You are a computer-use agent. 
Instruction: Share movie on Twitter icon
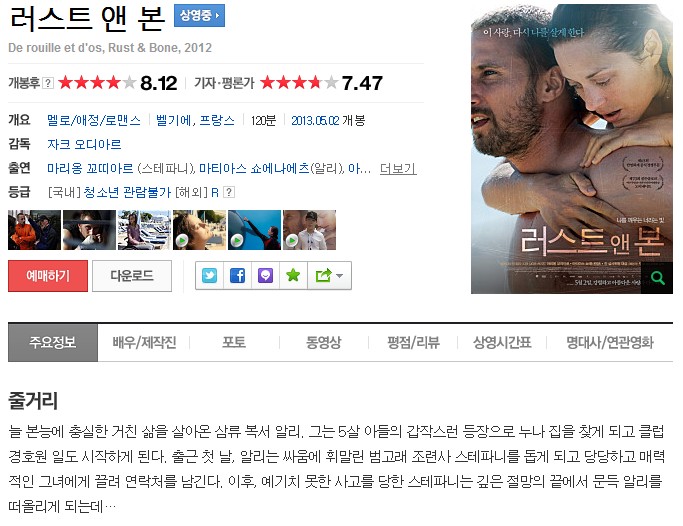[210, 276]
